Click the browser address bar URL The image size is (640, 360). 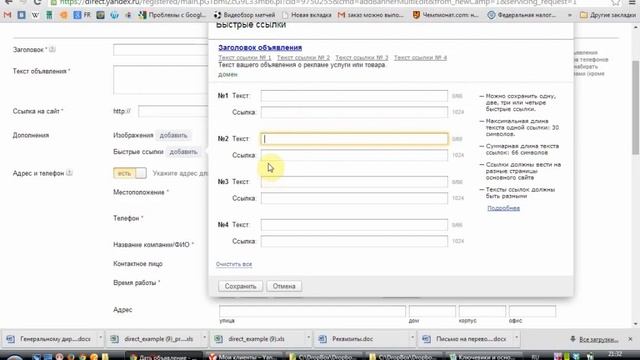click(318, 2)
